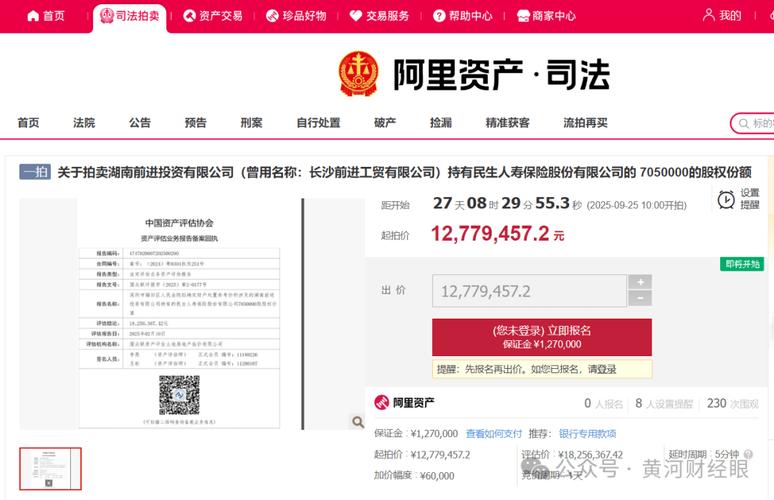
Task: Open the 公告 navigation item
Action: [140, 122]
